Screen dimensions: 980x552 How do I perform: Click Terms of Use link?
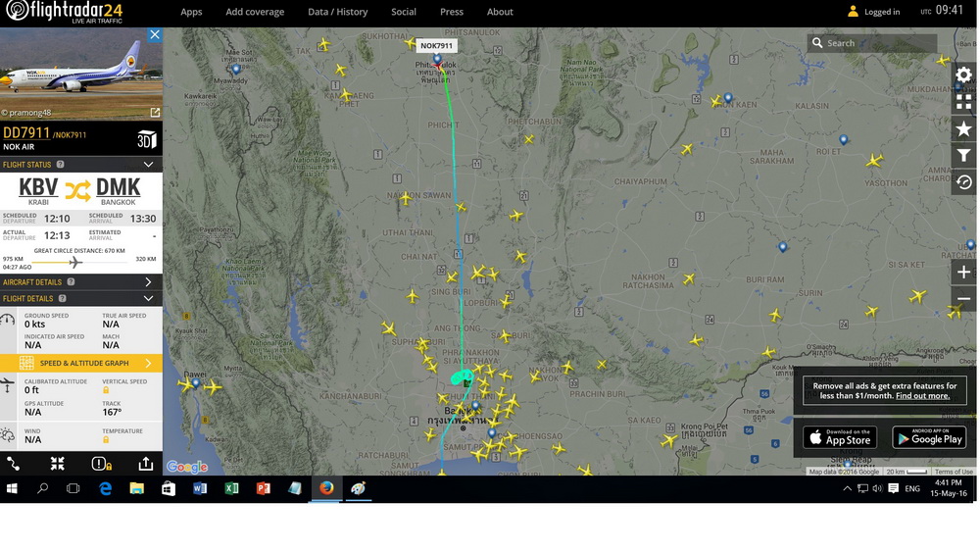tap(954, 472)
